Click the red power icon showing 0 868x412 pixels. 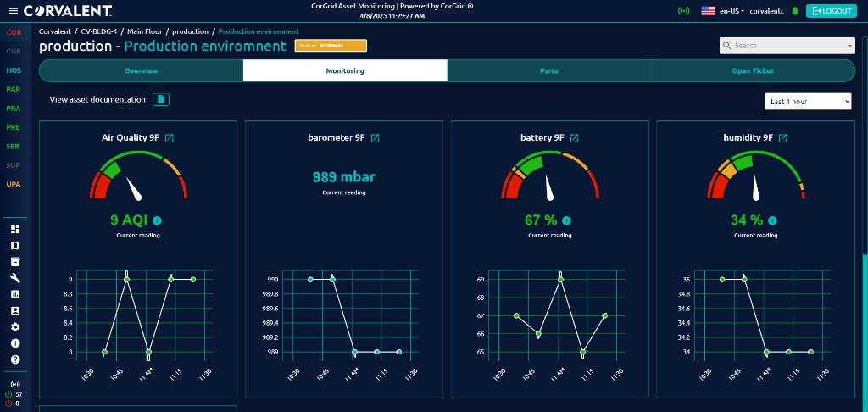pos(8,404)
